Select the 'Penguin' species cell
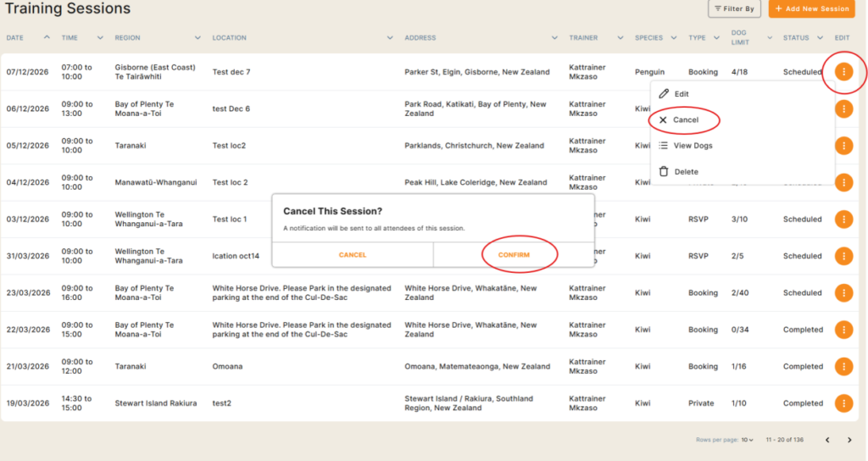This screenshot has height=461, width=868. click(x=649, y=72)
